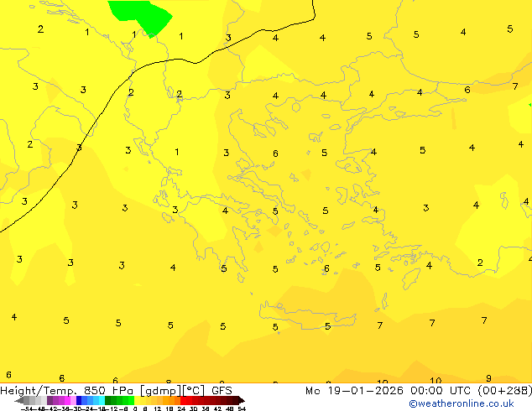Click the (00+288) forecast hour label
The width and height of the screenshot is (532, 411).
point(505,391)
